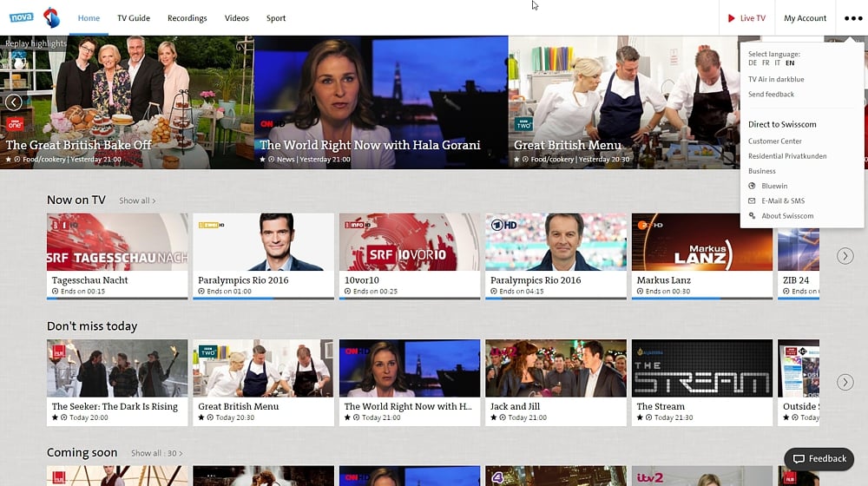Click star icon on Great British Menu card
This screenshot has width=868, height=486.
tap(201, 417)
